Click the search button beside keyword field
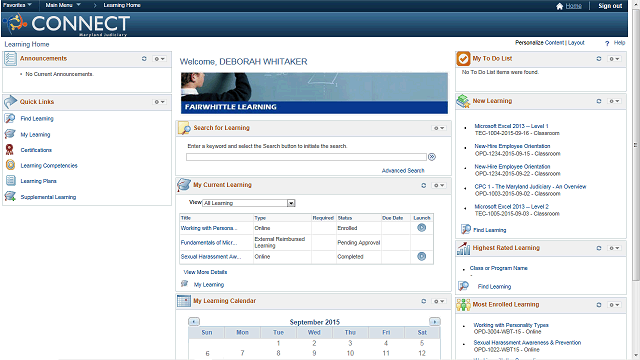640x360 pixels. 432,157
